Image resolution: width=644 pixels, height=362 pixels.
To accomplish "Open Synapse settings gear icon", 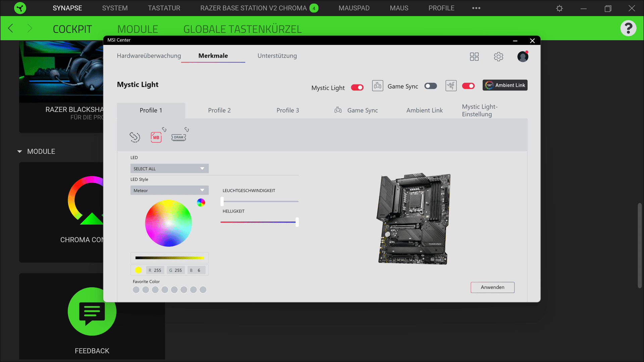I will pos(559,8).
